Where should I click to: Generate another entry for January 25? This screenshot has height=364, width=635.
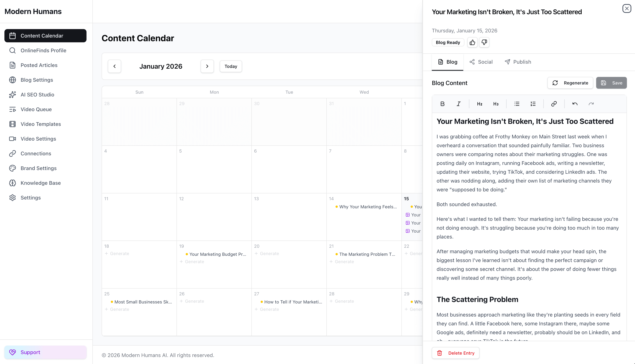[x=117, y=309]
